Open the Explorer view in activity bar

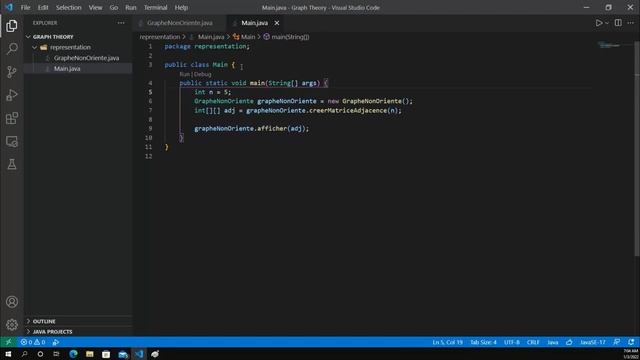(12, 26)
